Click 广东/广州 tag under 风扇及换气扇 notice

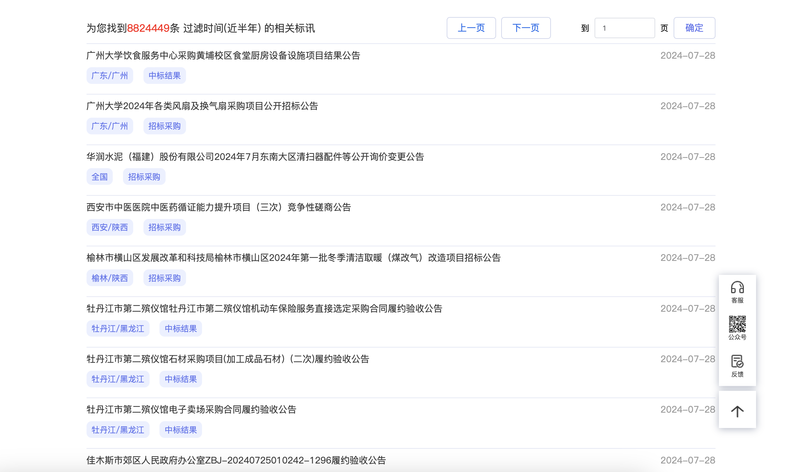click(x=110, y=126)
